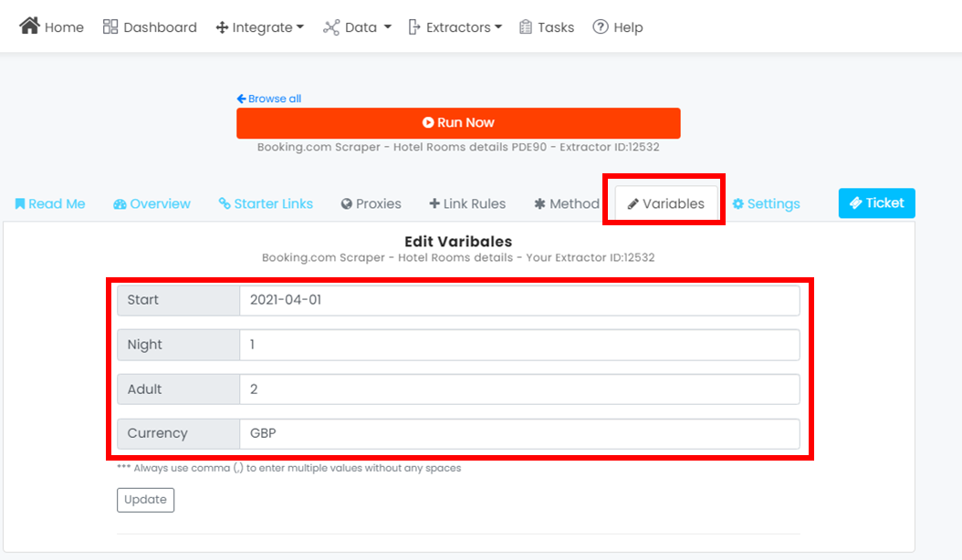
Task: Select the Variables tab
Action: tap(666, 203)
